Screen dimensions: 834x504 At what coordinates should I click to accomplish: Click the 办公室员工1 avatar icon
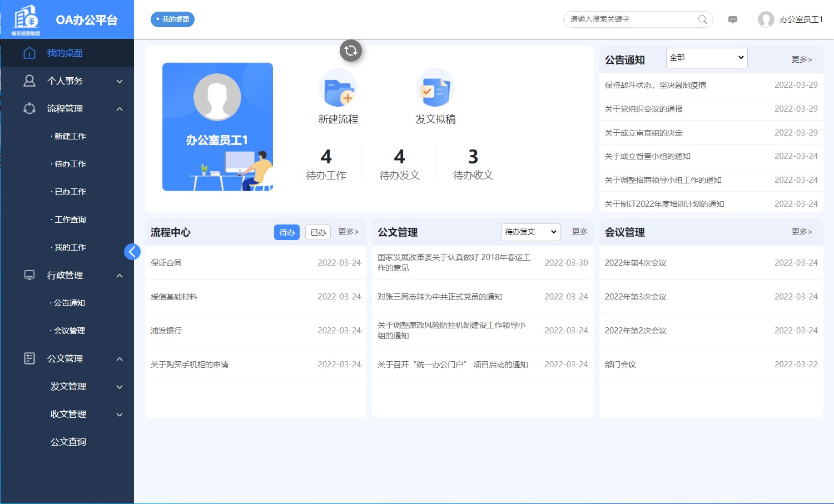[x=765, y=19]
